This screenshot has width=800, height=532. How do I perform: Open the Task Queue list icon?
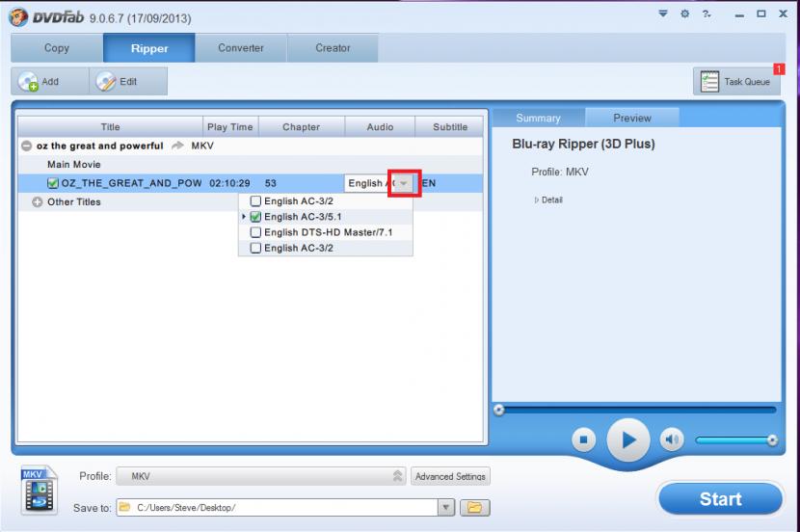coord(709,82)
